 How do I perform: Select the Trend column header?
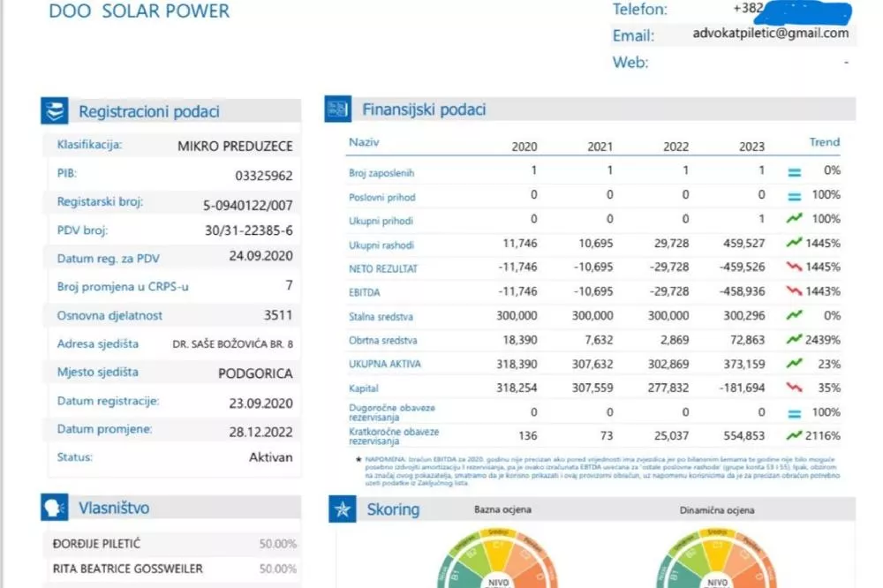pyautogui.click(x=824, y=142)
